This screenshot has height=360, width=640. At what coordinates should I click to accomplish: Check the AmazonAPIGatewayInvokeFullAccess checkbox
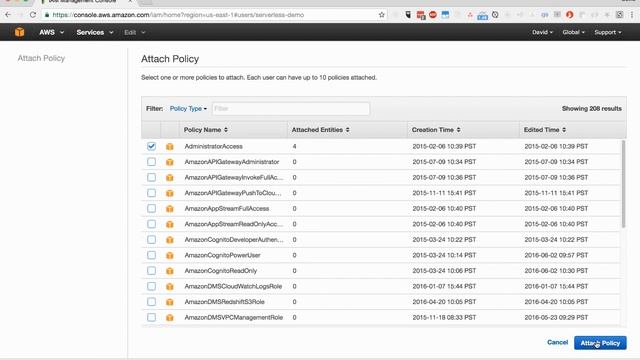151,177
